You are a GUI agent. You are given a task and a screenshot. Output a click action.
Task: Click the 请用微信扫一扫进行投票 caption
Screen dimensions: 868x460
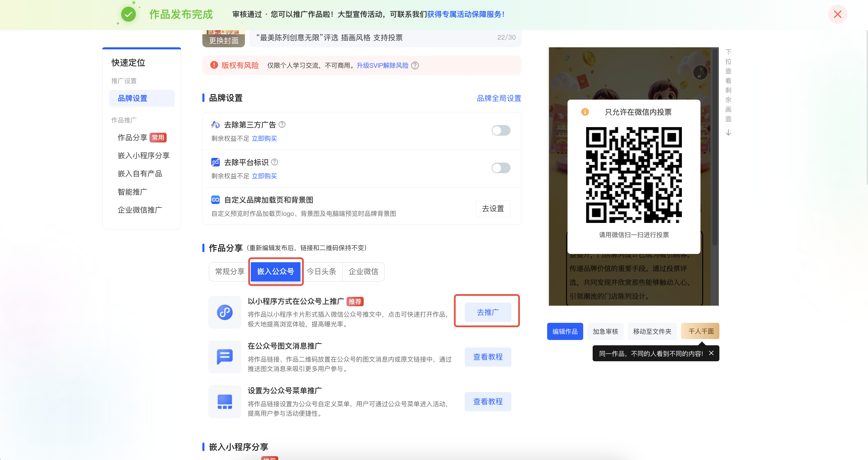(634, 235)
